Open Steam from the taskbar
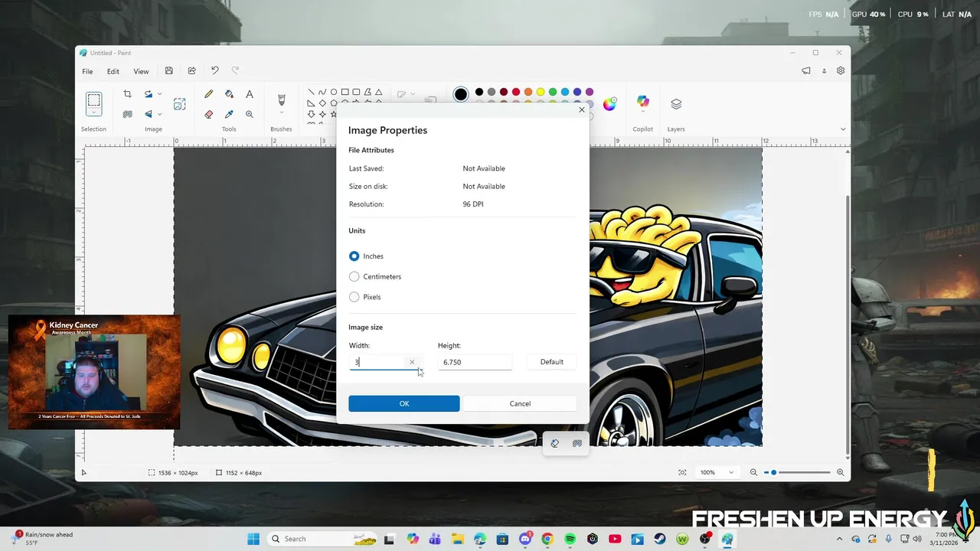This screenshot has height=551, width=980. click(660, 539)
